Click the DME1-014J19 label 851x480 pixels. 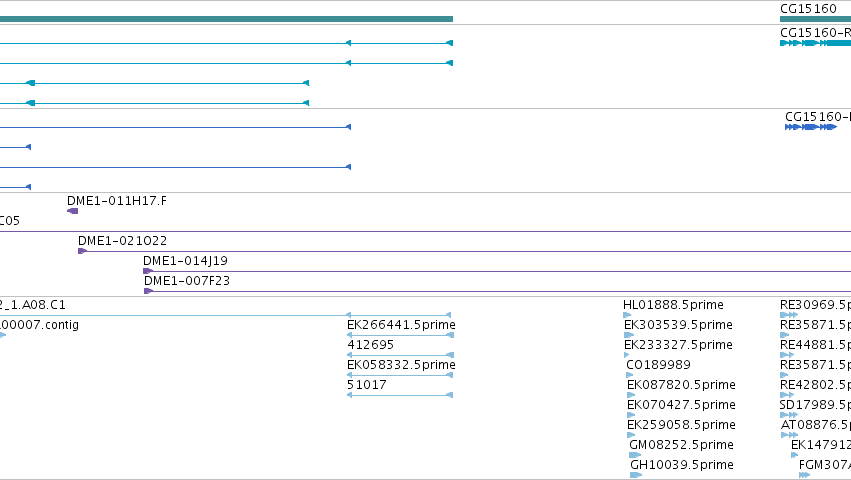coord(185,261)
